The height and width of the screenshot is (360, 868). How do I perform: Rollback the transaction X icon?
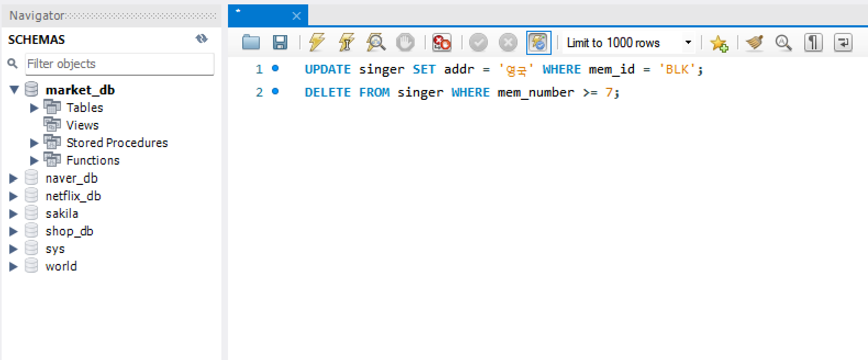click(x=508, y=42)
